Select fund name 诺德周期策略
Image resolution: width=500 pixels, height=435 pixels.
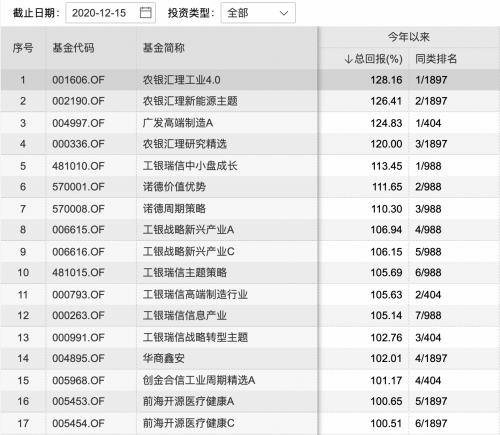(174, 209)
